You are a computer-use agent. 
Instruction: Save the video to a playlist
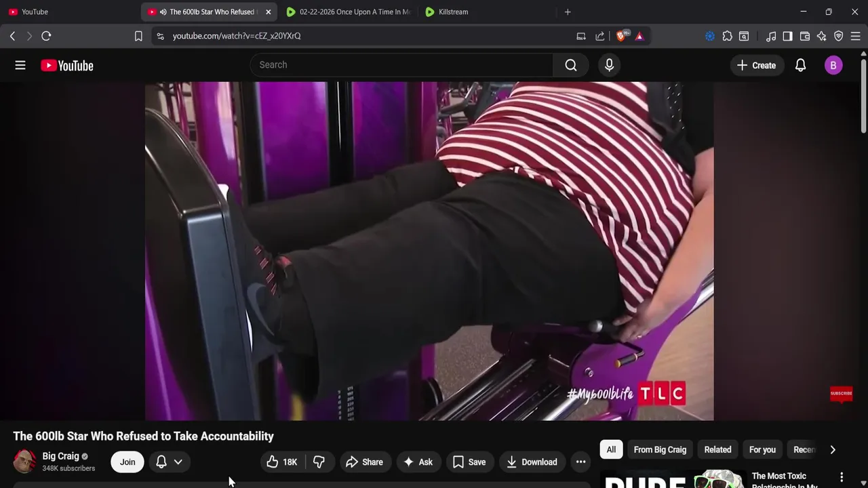(469, 462)
